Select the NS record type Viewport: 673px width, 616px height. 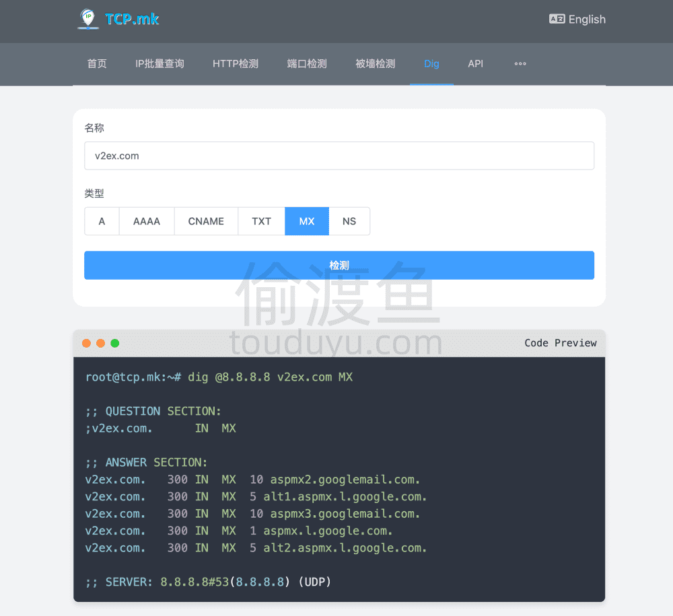[x=349, y=221]
